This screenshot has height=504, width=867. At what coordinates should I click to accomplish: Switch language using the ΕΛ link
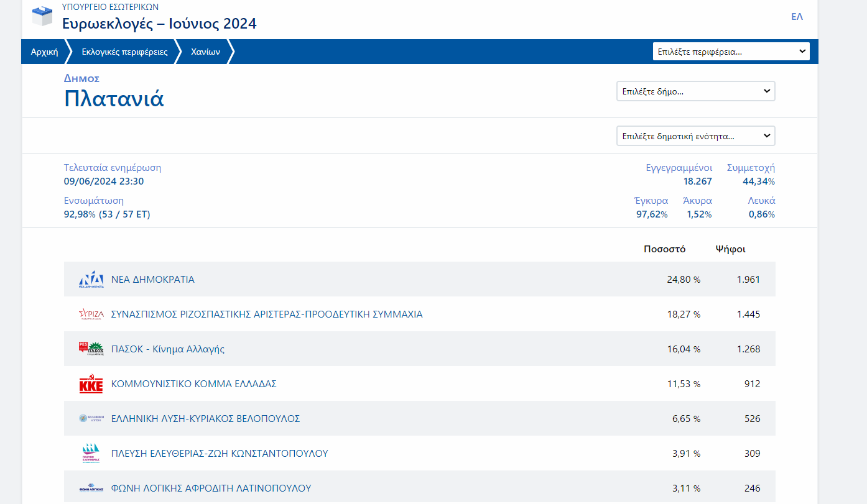797,17
